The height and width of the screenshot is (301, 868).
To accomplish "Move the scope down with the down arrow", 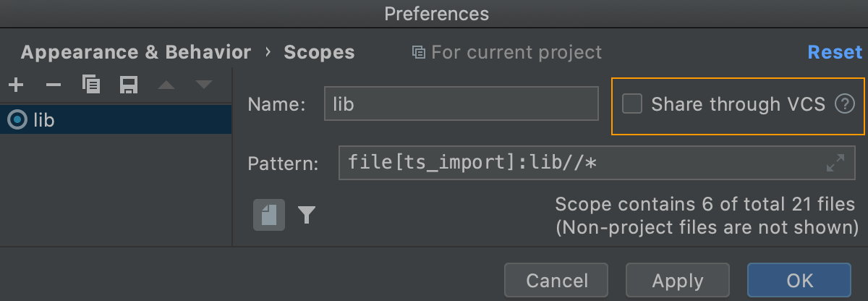I will (204, 85).
